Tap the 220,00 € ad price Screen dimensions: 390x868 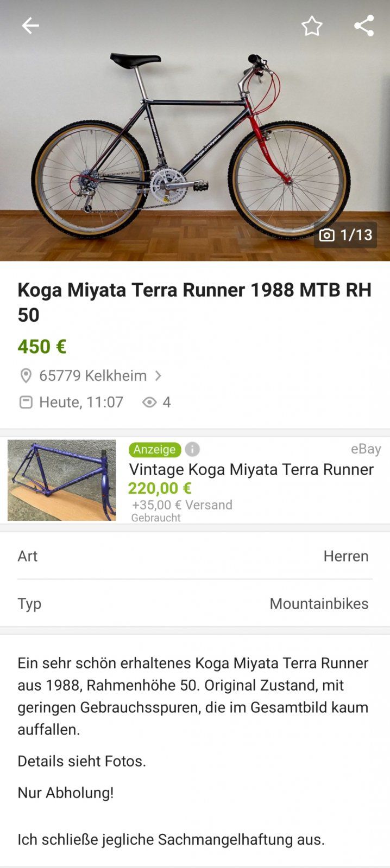[x=160, y=488]
